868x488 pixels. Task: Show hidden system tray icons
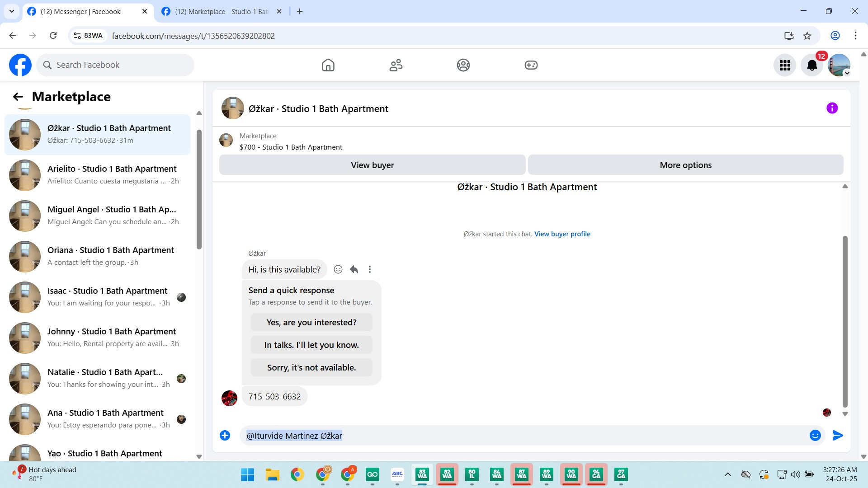point(728,474)
